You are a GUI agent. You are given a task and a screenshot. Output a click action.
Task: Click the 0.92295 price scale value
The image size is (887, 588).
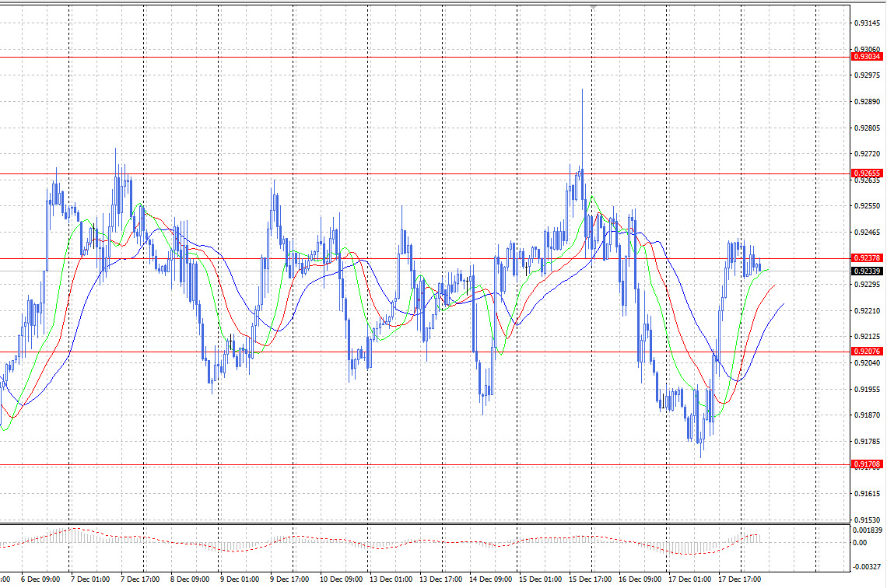pos(867,285)
